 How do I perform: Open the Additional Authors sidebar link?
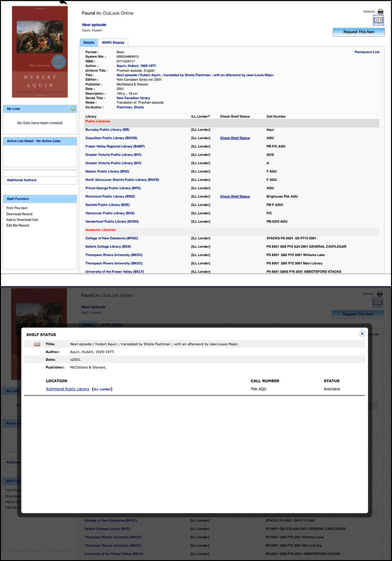(x=22, y=180)
